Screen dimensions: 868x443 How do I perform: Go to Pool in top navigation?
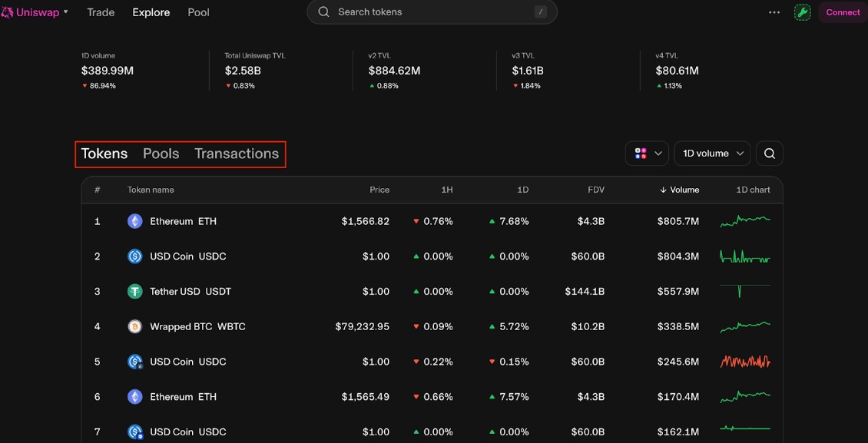(198, 12)
